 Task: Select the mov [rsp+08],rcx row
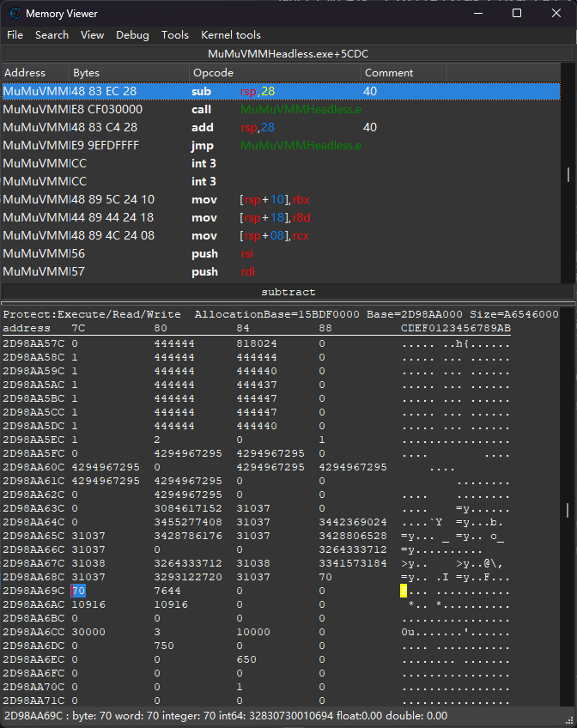(281, 236)
